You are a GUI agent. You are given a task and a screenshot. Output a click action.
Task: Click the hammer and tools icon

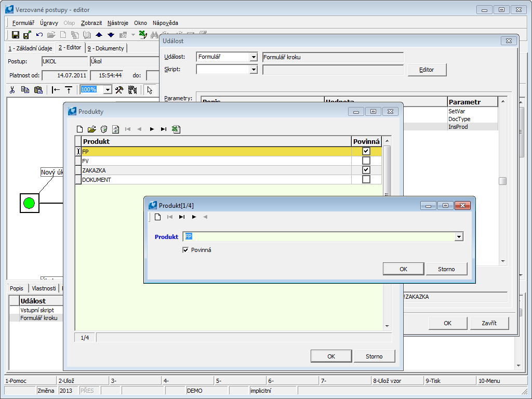(119, 90)
